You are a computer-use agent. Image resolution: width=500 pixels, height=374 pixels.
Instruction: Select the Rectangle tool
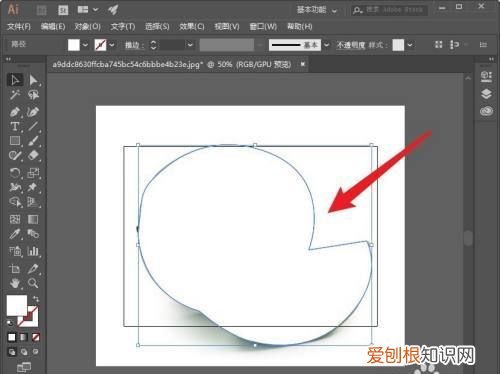(15, 141)
